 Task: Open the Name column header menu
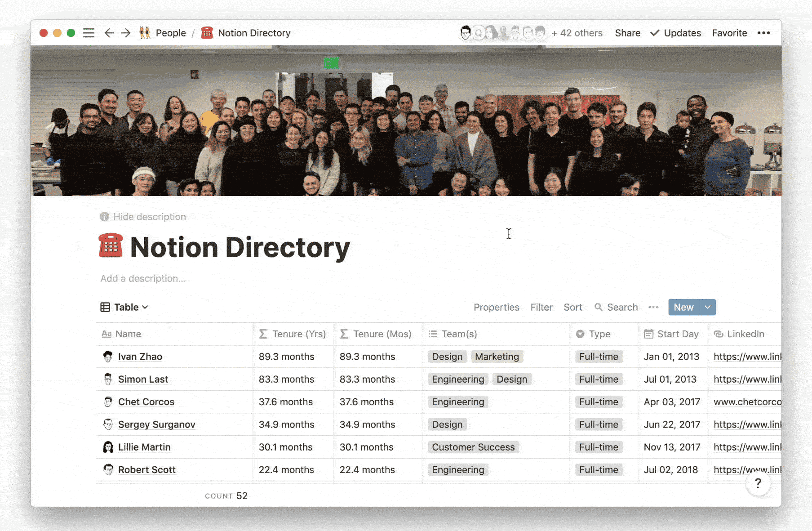[174, 334]
